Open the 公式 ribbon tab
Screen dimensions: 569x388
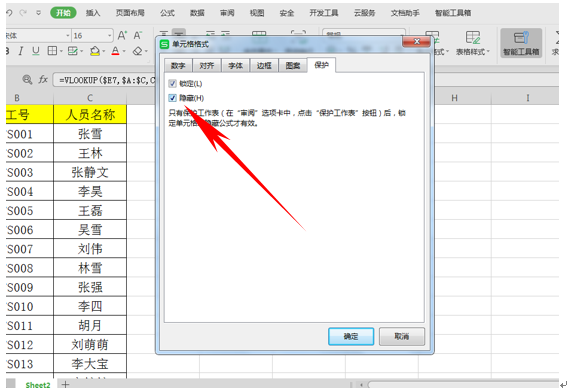[167, 13]
